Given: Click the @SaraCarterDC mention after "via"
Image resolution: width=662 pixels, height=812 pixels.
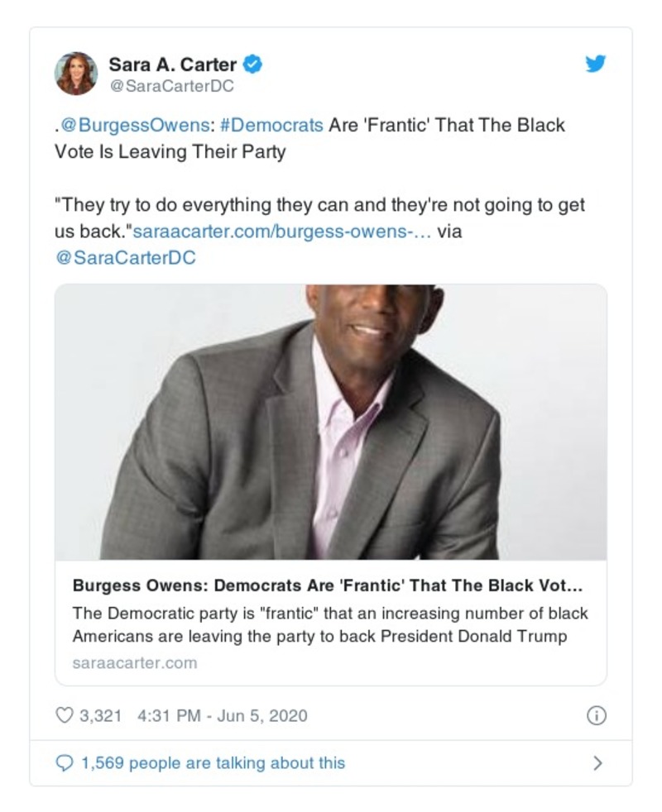Looking at the screenshot, I should tap(125, 257).
